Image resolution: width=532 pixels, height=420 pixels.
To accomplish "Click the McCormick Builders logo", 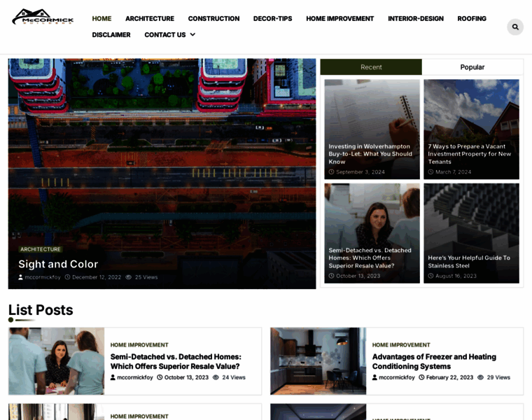I will pyautogui.click(x=43, y=17).
